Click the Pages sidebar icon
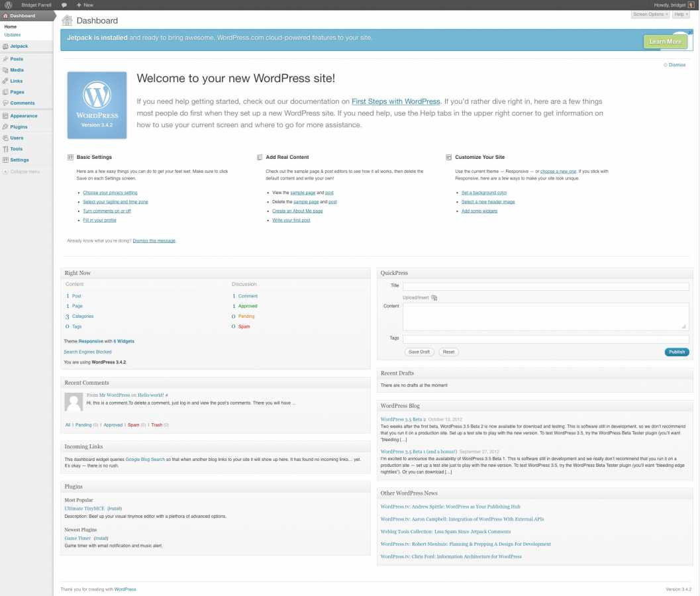700x596 pixels. point(5,92)
